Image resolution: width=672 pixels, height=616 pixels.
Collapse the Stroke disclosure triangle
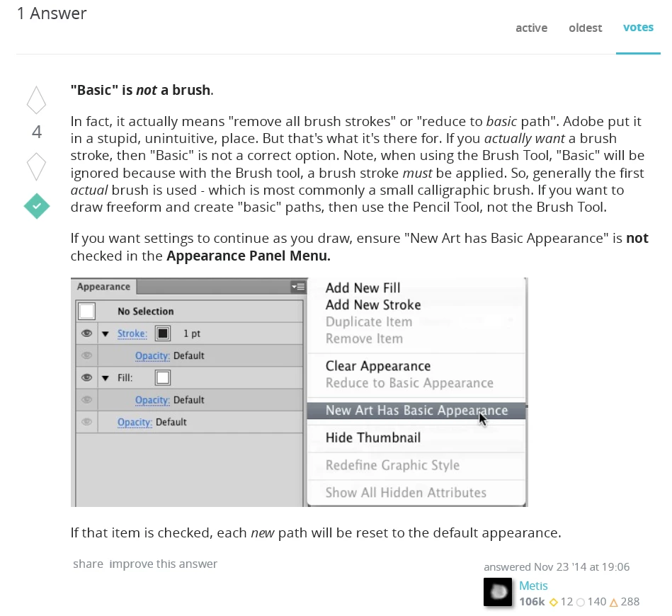pos(106,333)
